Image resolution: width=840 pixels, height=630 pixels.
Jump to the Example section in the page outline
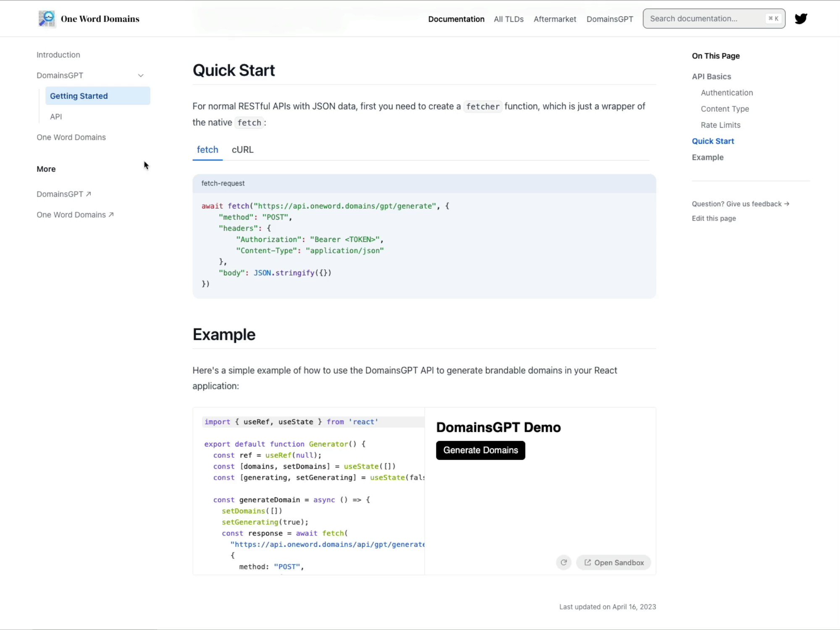(x=707, y=157)
